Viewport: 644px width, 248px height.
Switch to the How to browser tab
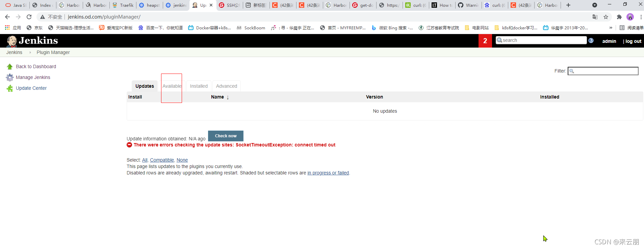click(x=442, y=5)
